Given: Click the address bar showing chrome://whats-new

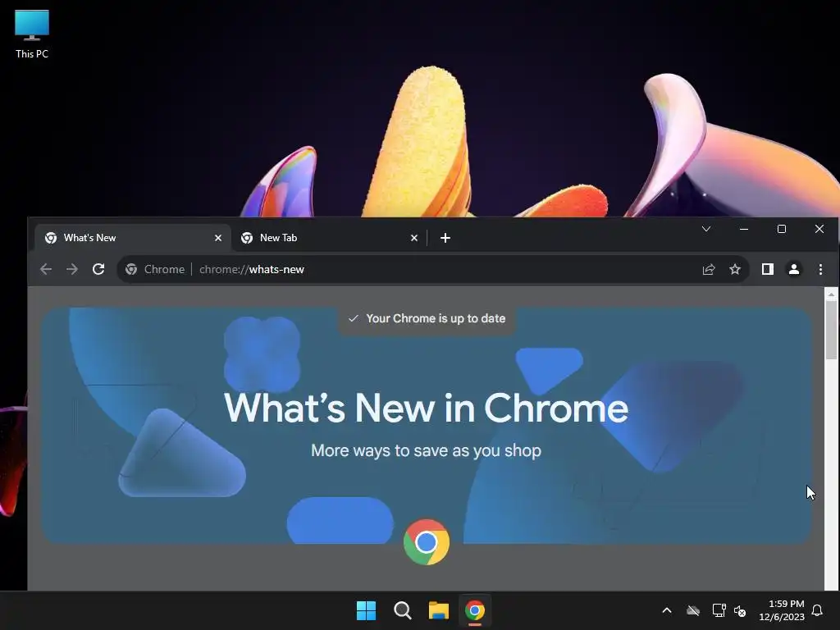Looking at the screenshot, I should click(433, 269).
